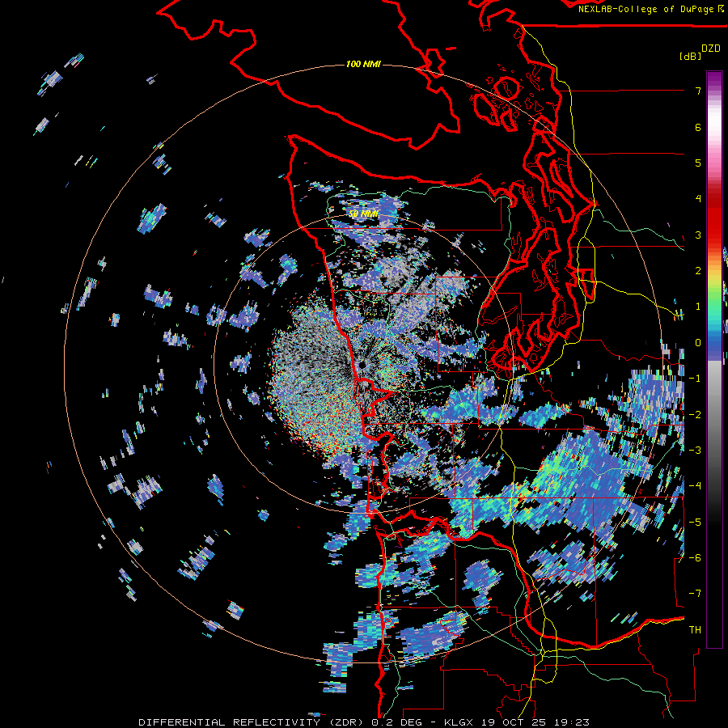The width and height of the screenshot is (728, 728).
Task: Click the -5 value on color scale
Action: pyautogui.click(x=695, y=523)
